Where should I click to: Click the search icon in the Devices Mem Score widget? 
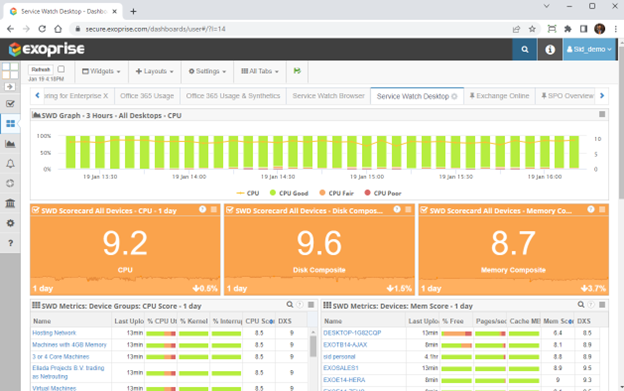(x=581, y=305)
